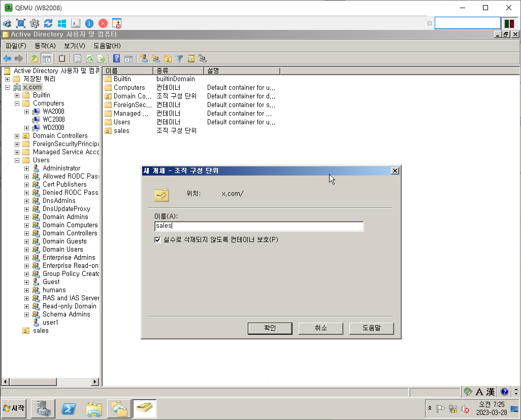Expand the WA2008 computer node
The width and height of the screenshot is (521, 420).
coord(26,112)
